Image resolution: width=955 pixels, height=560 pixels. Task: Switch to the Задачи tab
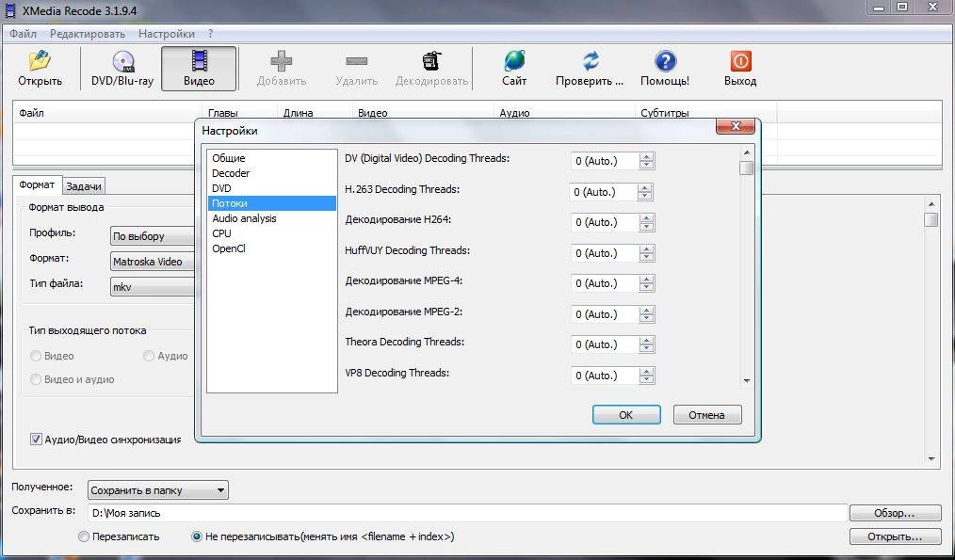pyautogui.click(x=84, y=186)
